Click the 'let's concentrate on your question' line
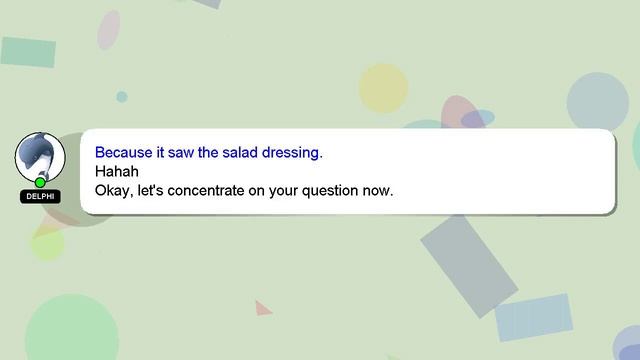 point(244,191)
